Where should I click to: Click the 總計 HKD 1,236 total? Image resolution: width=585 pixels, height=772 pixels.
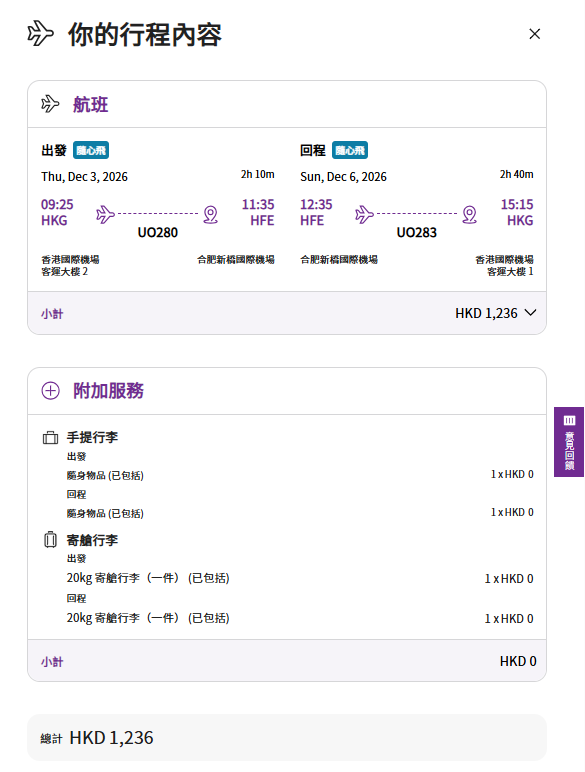[97, 738]
